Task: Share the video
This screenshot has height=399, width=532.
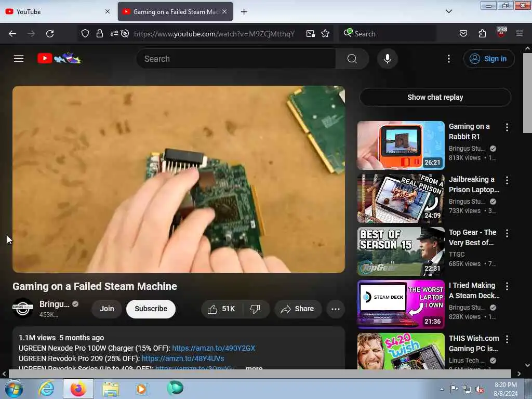Action: click(298, 309)
